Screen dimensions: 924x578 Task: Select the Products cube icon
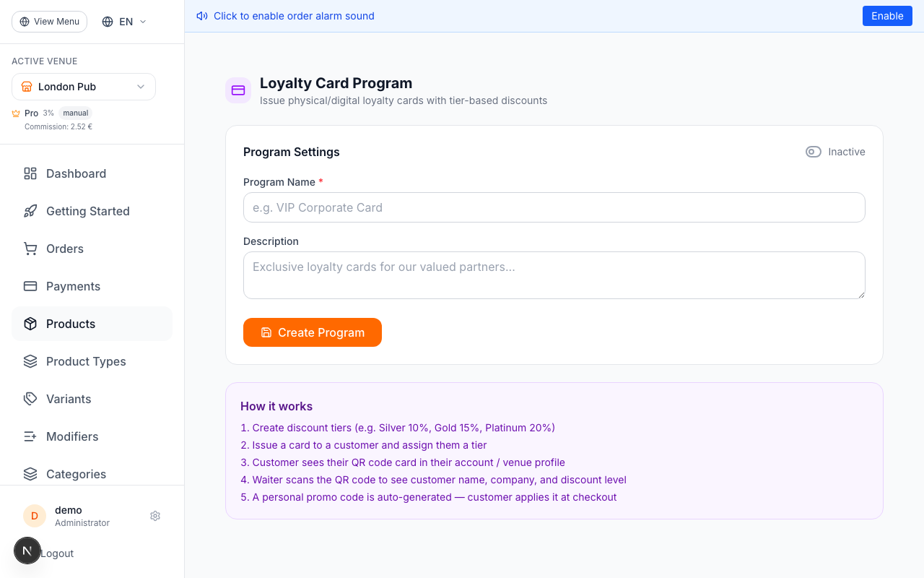[x=30, y=324]
